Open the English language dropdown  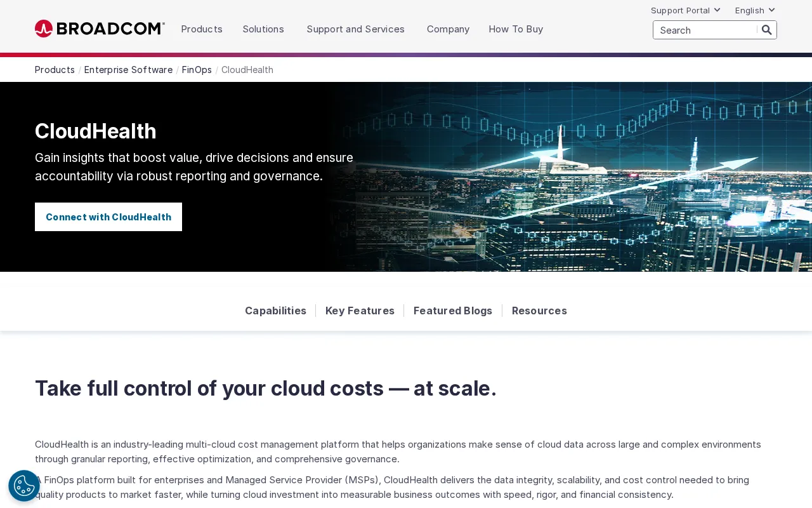(x=755, y=10)
